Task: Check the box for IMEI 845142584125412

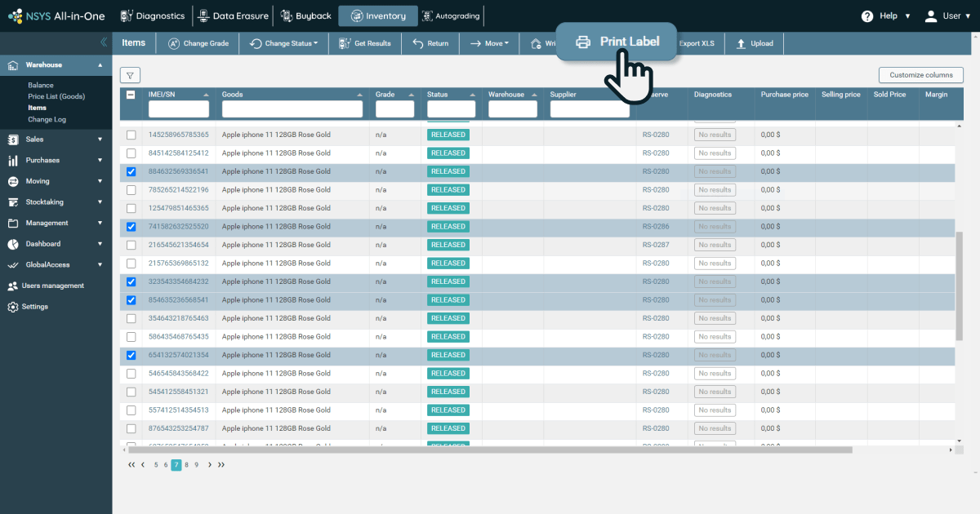Action: (x=131, y=153)
